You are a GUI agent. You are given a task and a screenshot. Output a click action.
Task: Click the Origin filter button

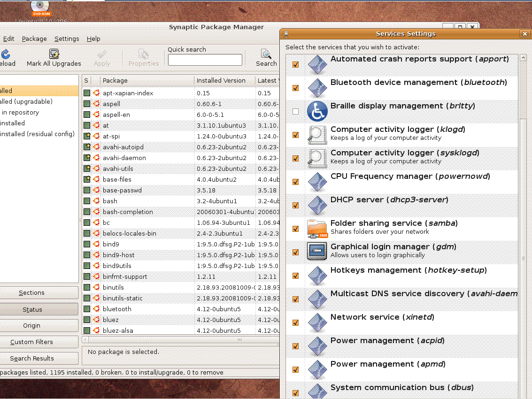click(39, 325)
